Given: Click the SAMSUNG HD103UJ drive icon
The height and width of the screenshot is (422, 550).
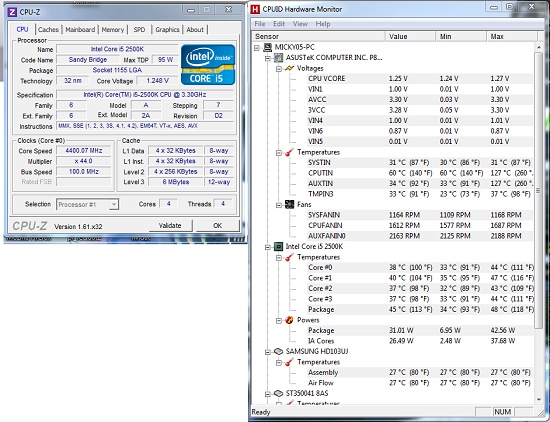Looking at the screenshot, I should click(279, 351).
